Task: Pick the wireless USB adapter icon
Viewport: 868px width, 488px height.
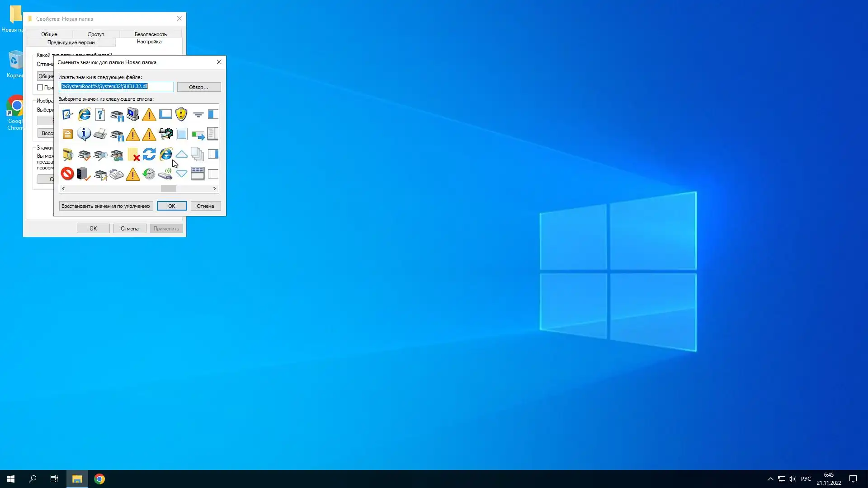Action: pyautogui.click(x=165, y=174)
